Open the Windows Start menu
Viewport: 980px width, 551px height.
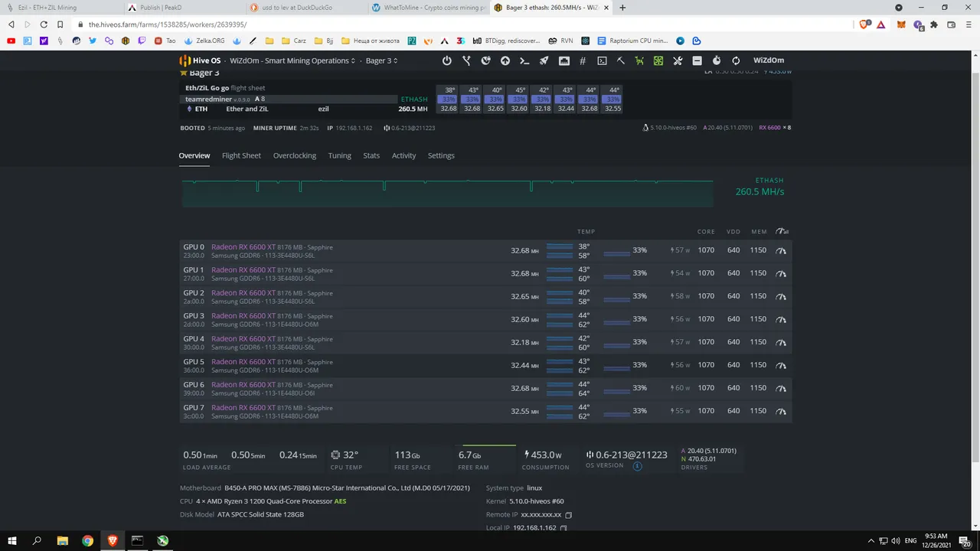(x=12, y=540)
